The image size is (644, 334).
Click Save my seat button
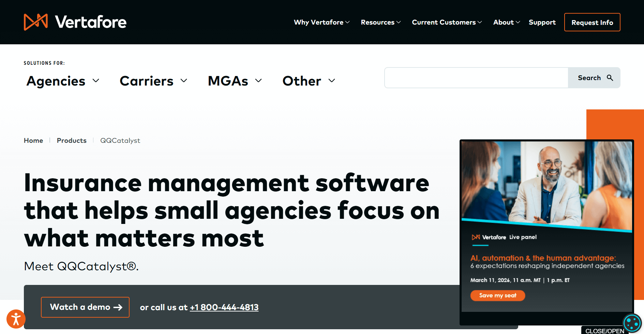(498, 295)
